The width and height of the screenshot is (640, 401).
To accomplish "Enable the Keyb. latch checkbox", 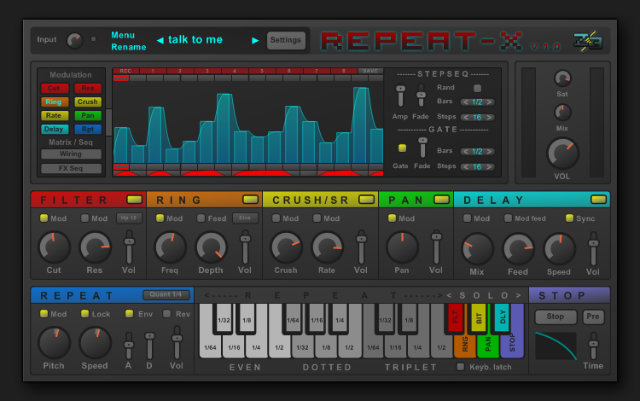I will pos(460,367).
